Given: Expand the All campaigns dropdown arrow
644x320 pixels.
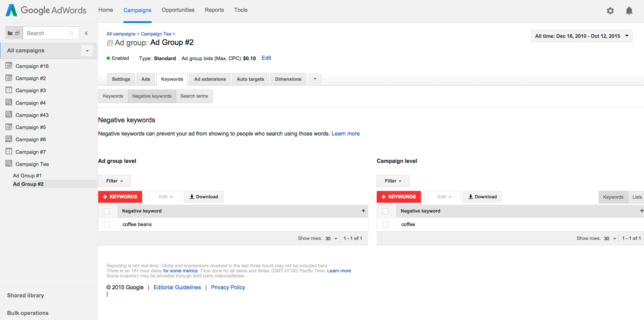Looking at the screenshot, I should pyautogui.click(x=87, y=51).
